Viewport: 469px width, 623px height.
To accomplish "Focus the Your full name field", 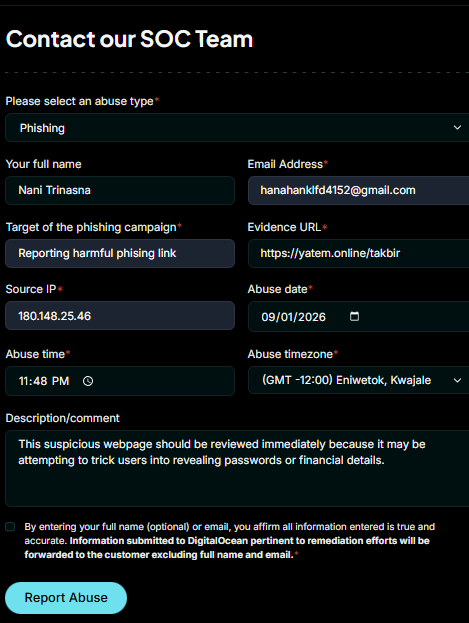I will click(x=120, y=190).
